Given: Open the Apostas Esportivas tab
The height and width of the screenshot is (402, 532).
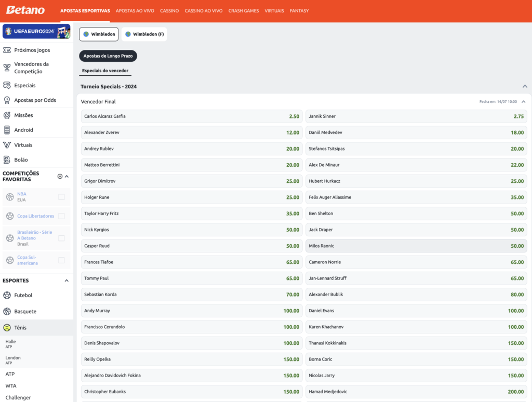Looking at the screenshot, I should (x=85, y=11).
